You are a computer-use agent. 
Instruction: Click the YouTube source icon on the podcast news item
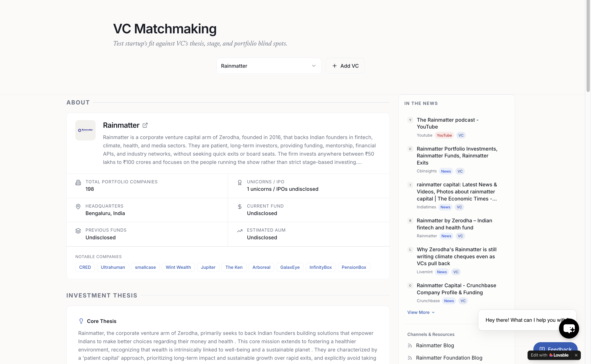pyautogui.click(x=410, y=120)
